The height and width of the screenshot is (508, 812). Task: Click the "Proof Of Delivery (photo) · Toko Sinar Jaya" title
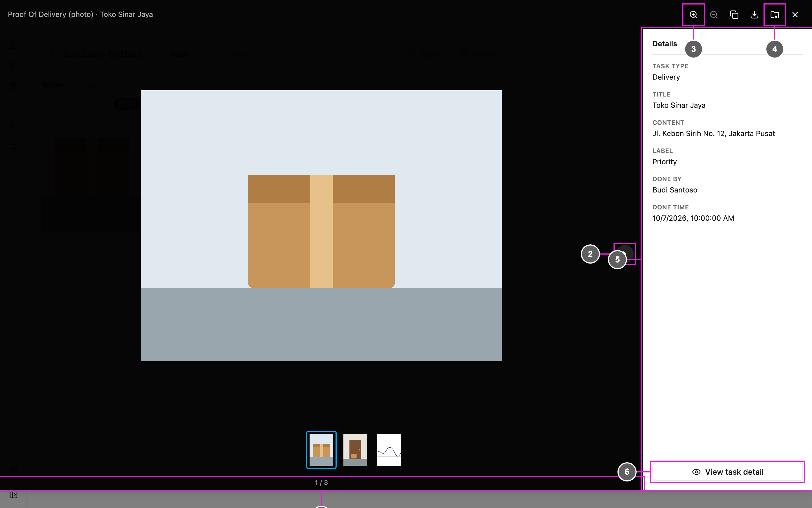[80, 14]
